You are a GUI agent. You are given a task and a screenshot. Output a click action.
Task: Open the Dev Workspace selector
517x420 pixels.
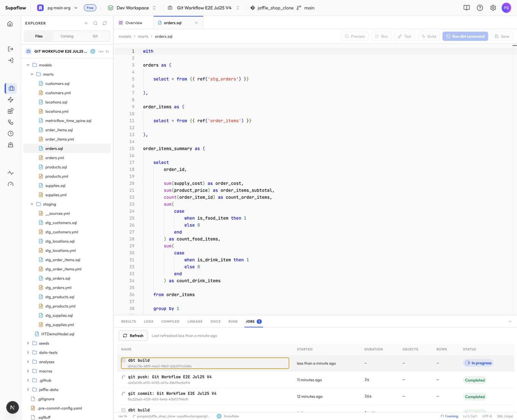pyautogui.click(x=132, y=8)
